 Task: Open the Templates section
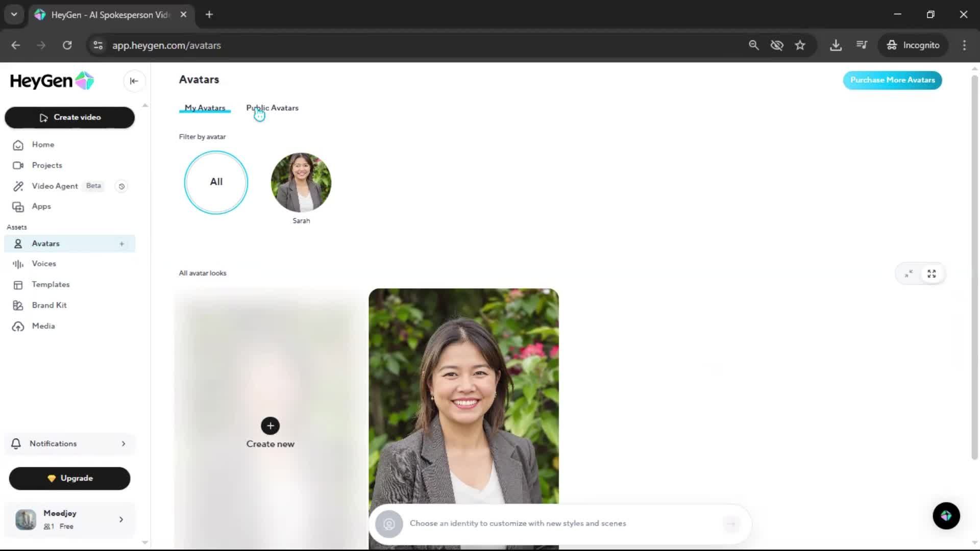click(x=51, y=285)
